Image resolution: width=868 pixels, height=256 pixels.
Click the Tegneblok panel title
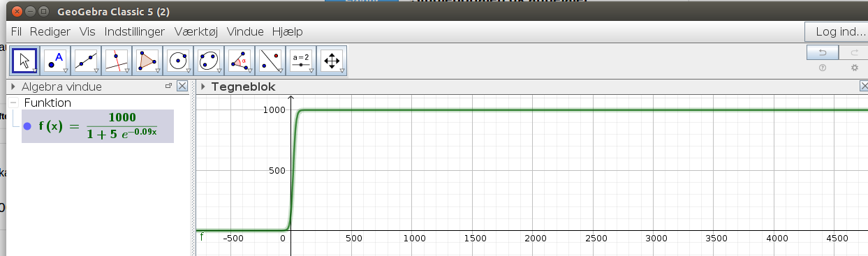tap(243, 86)
